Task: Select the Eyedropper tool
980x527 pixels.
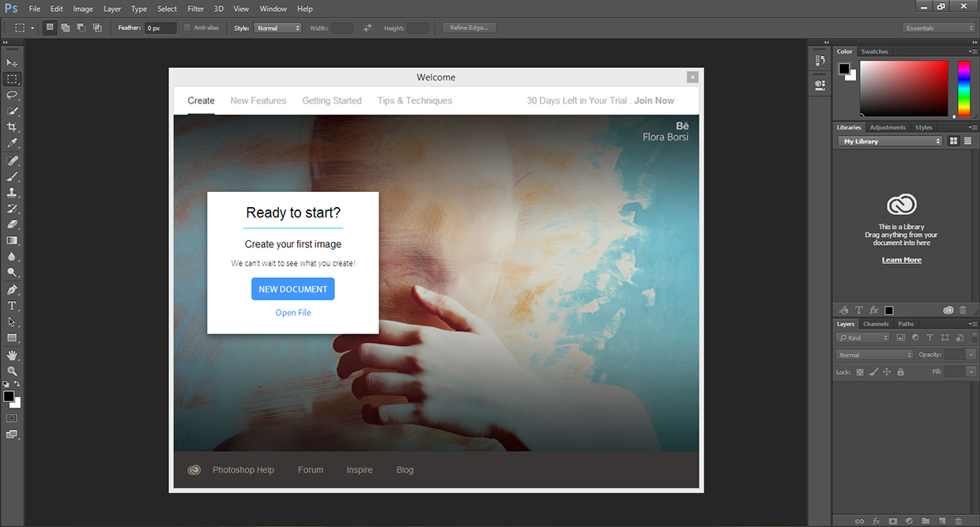Action: 12,144
